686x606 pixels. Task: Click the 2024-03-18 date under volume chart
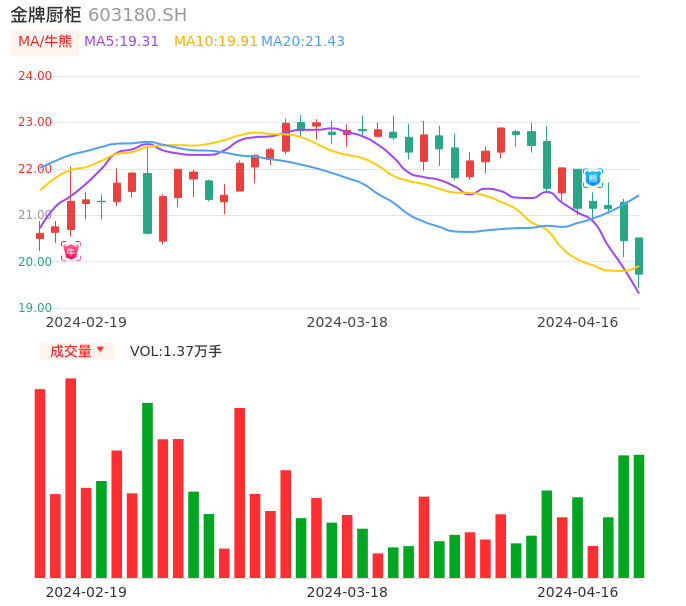pos(347,592)
